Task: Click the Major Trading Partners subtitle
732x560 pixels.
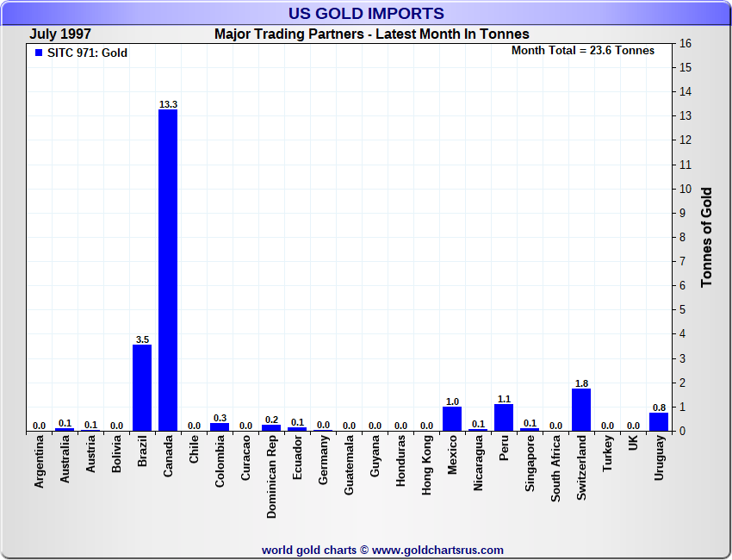Action: tap(372, 34)
